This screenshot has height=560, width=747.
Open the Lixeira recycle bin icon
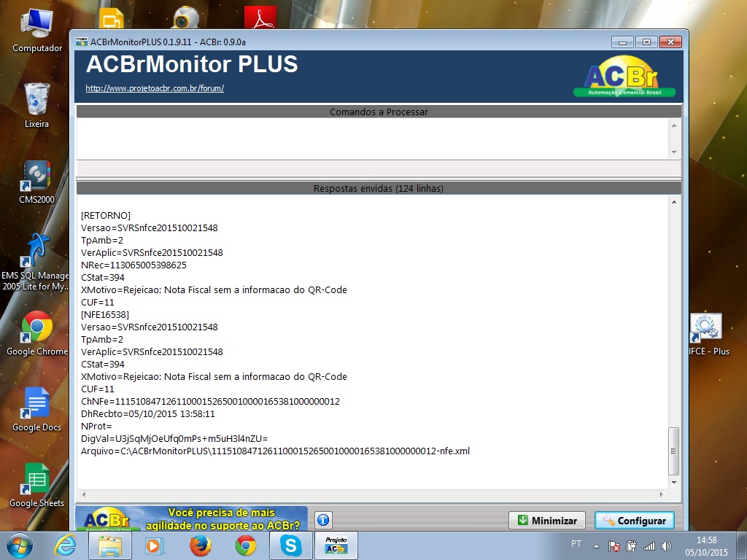(36, 105)
